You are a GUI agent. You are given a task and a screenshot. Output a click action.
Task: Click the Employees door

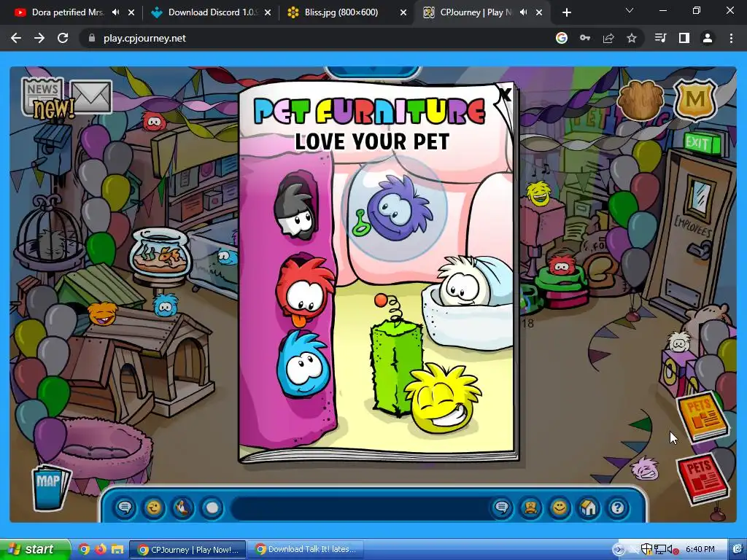pyautogui.click(x=692, y=233)
